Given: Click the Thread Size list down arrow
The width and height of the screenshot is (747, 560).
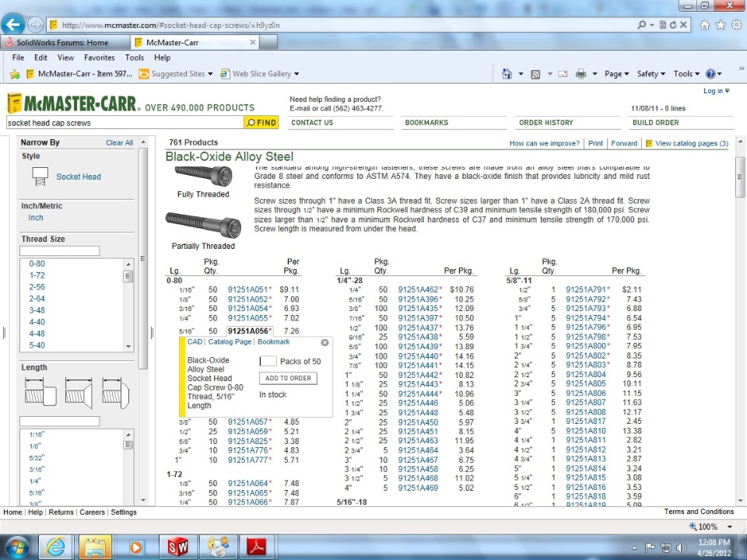Looking at the screenshot, I should click(128, 347).
